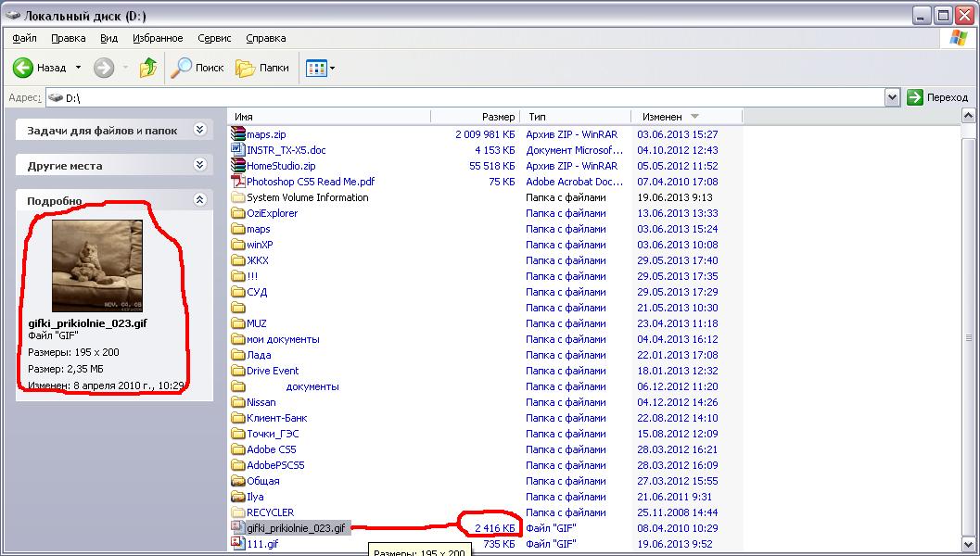This screenshot has height=556, width=980.
Task: Select the 111.gif file icon
Action: click(238, 544)
